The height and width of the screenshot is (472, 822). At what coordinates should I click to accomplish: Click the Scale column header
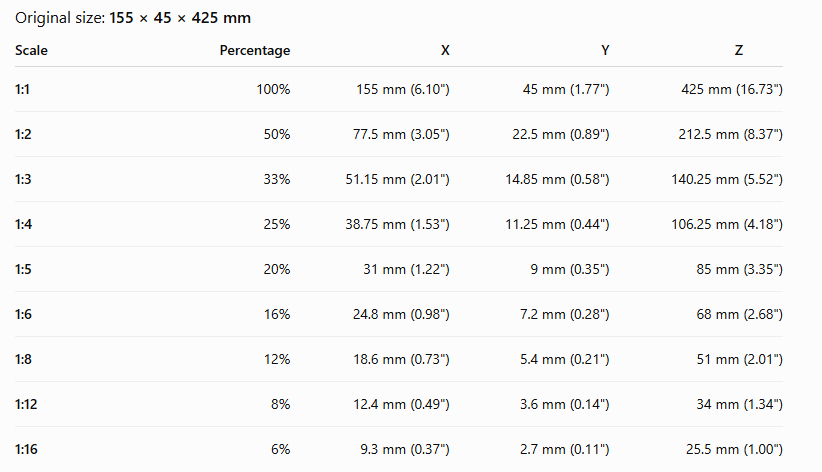point(31,50)
